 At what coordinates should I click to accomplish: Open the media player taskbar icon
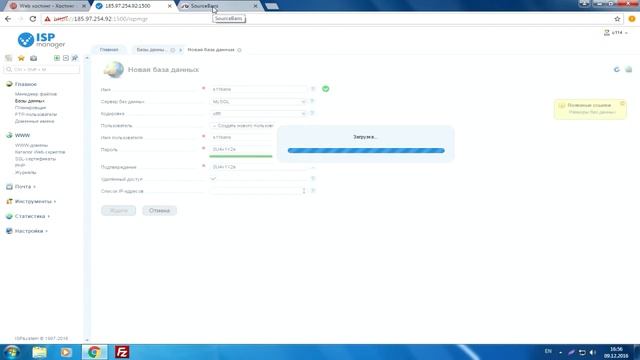66,352
